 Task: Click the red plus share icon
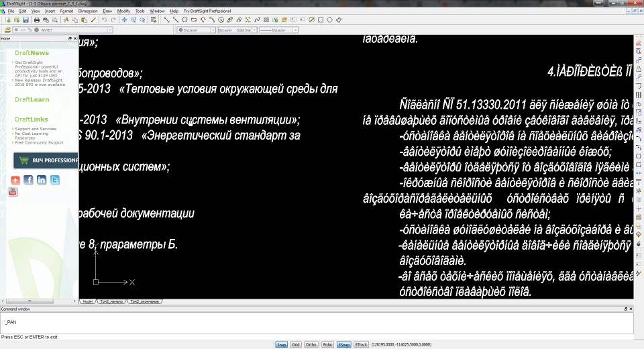click(15, 180)
